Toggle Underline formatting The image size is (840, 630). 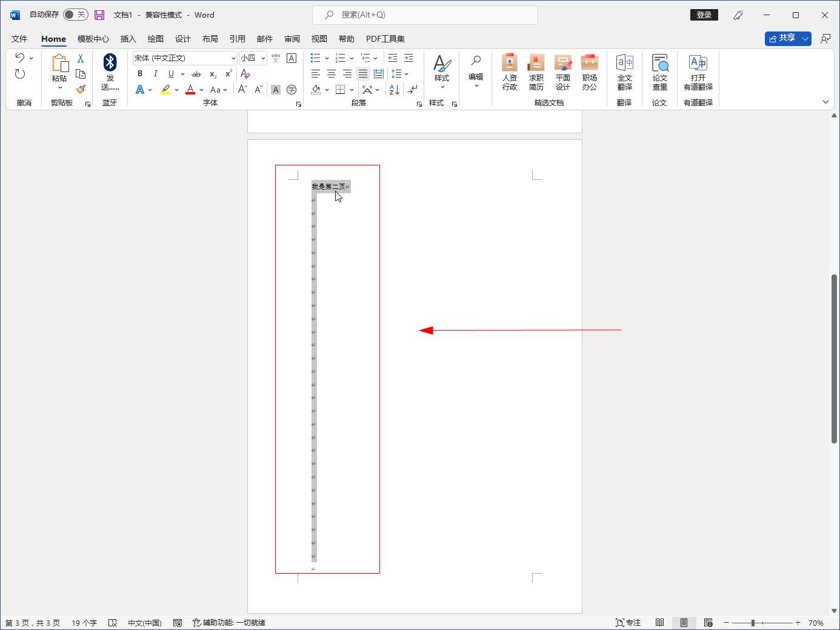[171, 74]
